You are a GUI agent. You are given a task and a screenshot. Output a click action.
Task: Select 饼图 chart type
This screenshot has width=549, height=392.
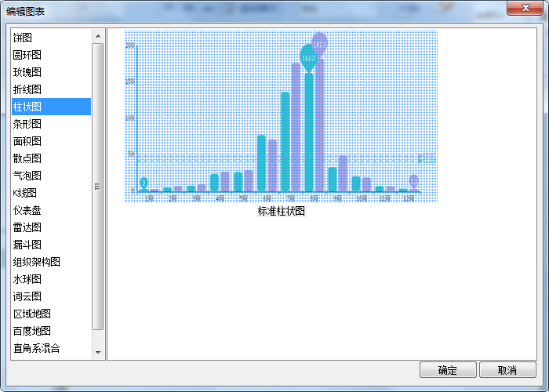tap(24, 38)
